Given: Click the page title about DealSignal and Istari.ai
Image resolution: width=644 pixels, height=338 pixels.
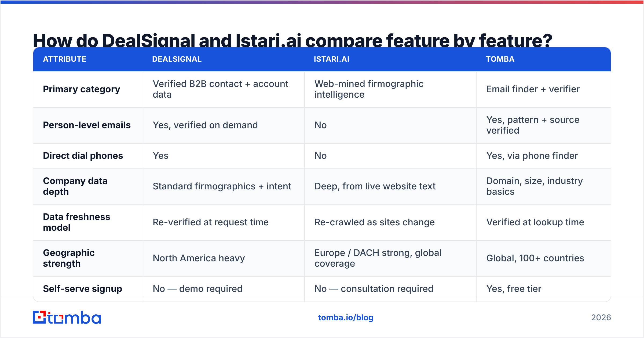Looking at the screenshot, I should tap(292, 40).
